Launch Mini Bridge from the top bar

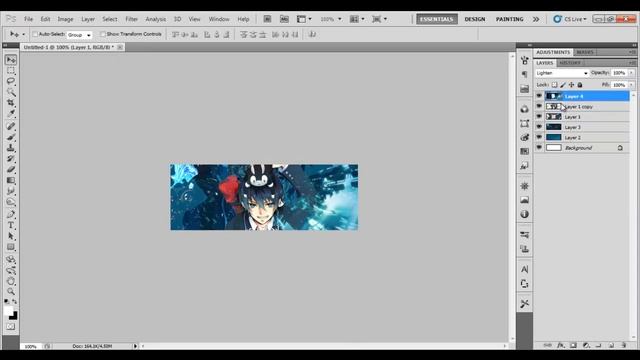coord(284,19)
